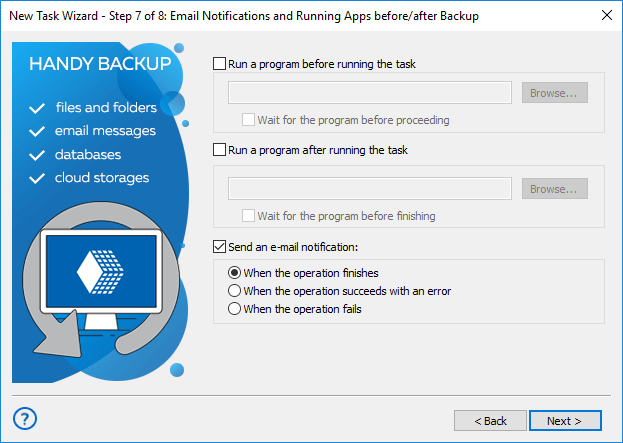Viewport: 623px width, 443px height.
Task: Click the before-task program path field
Action: pos(370,93)
